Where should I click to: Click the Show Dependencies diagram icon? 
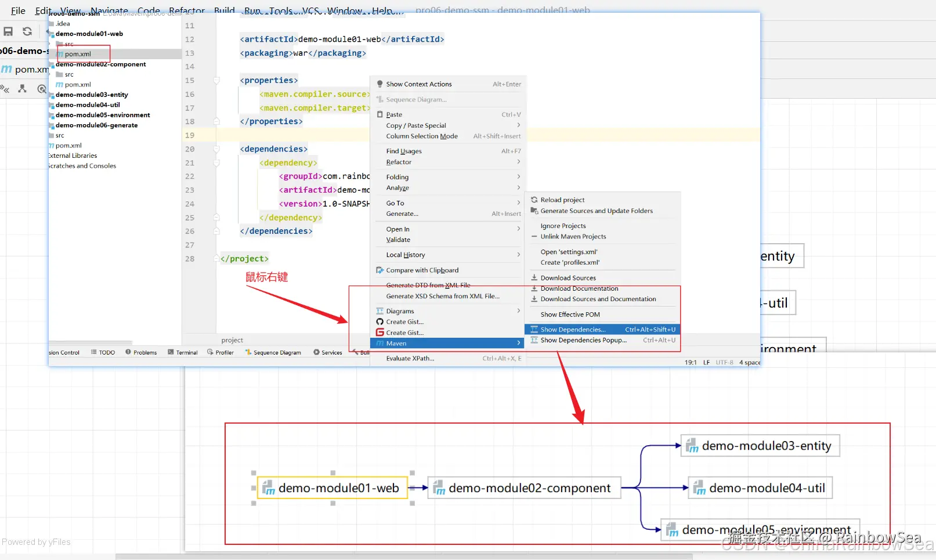click(x=534, y=330)
